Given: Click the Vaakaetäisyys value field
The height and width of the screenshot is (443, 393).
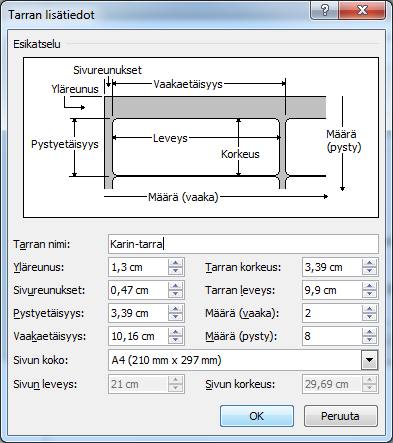Looking at the screenshot, I should pos(138,336).
